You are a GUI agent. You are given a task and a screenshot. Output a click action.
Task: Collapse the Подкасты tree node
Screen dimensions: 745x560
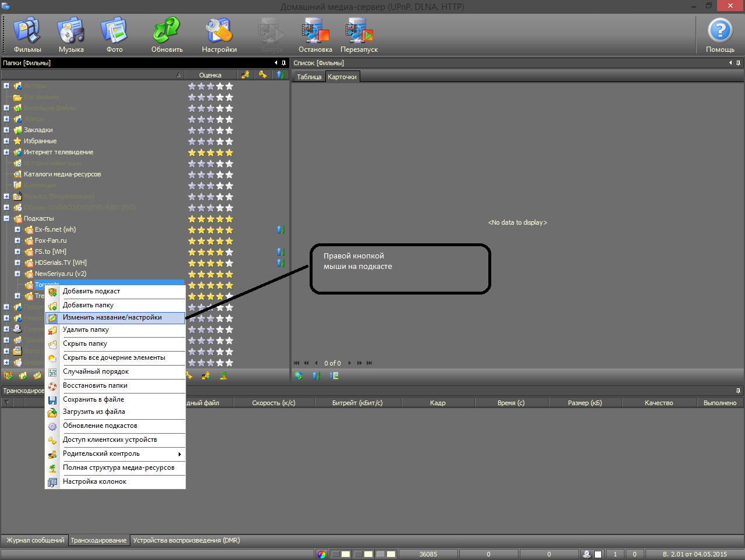[6, 219]
